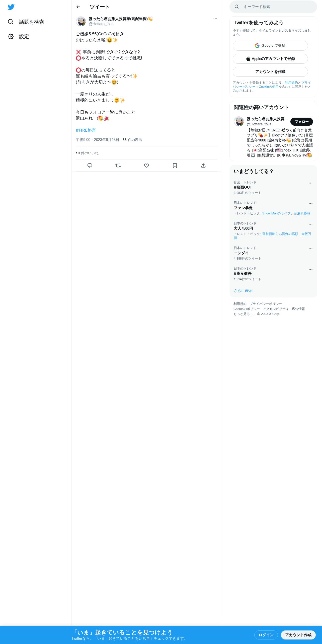Click the reply speech bubble icon
322x644 pixels.
click(90, 166)
